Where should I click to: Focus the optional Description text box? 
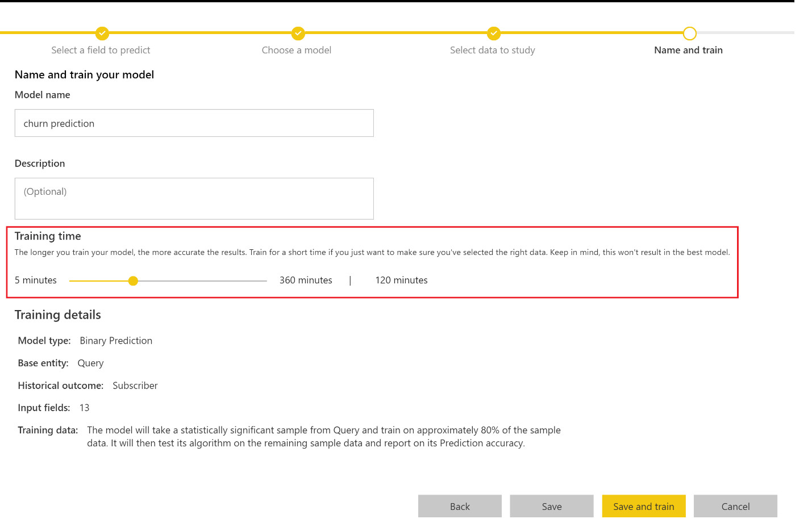[194, 199]
